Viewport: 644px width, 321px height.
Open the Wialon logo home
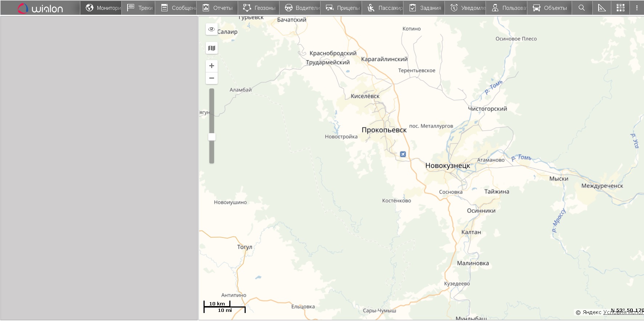pos(40,8)
